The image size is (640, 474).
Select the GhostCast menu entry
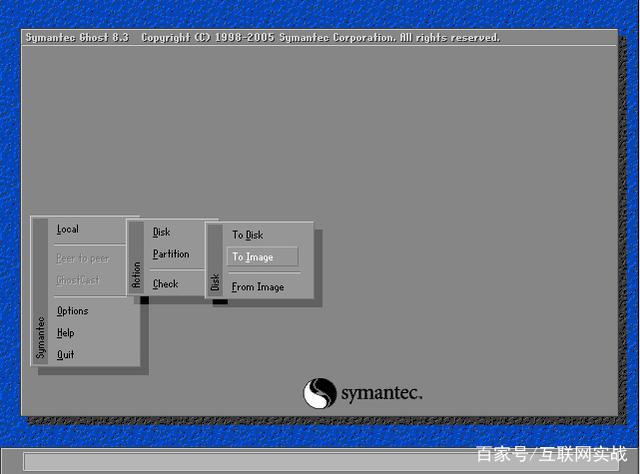(78, 280)
